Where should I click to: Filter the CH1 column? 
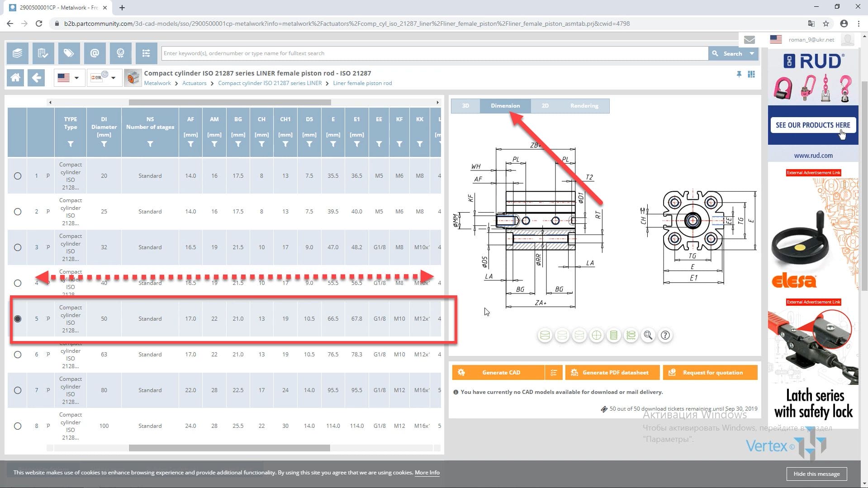tap(285, 144)
